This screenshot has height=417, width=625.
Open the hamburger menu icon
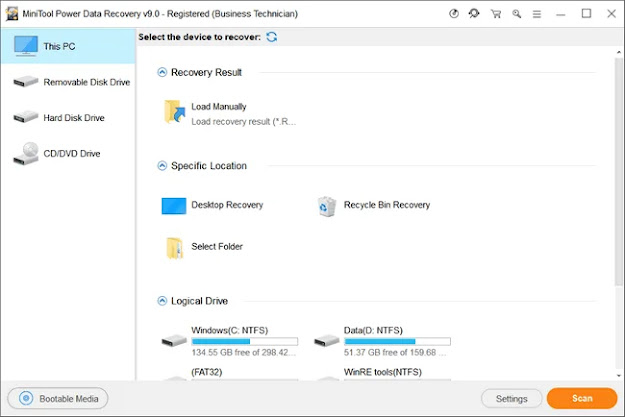[x=537, y=14]
